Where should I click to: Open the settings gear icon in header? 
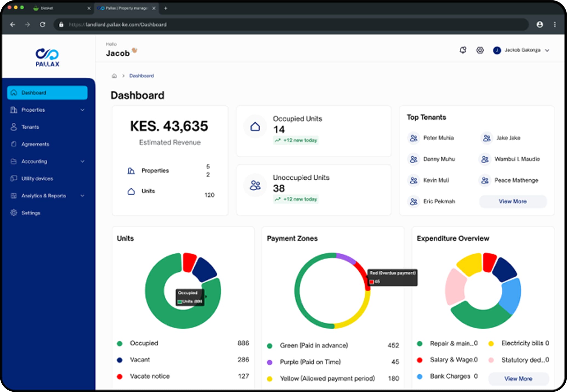click(480, 50)
